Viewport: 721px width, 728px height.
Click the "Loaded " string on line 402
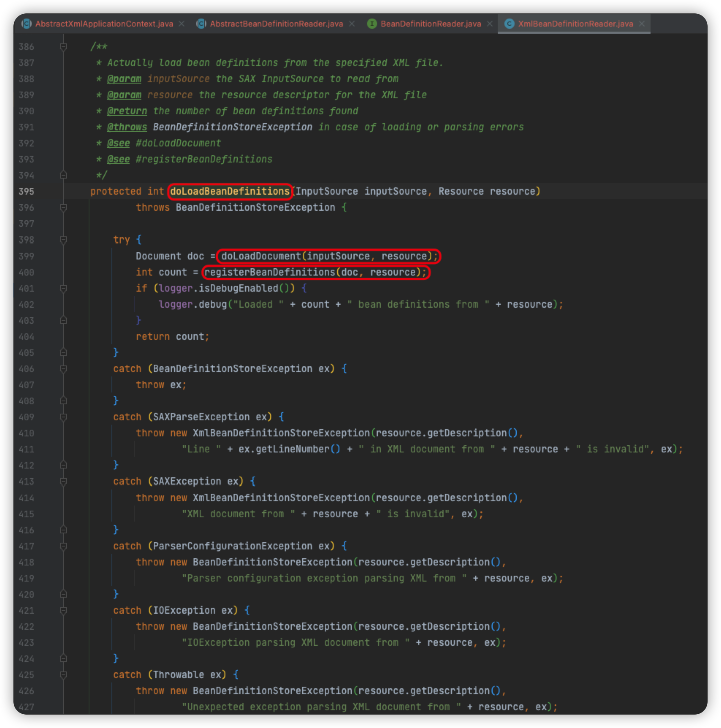258,304
